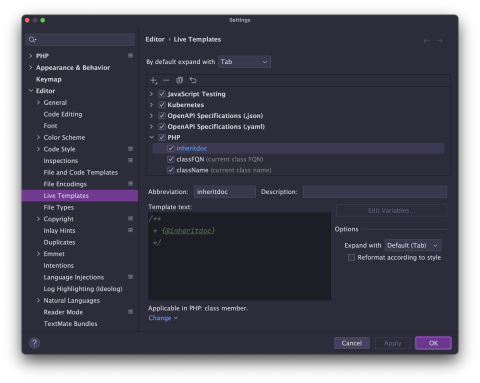
Task: Focus the settings search field
Action: (x=80, y=40)
